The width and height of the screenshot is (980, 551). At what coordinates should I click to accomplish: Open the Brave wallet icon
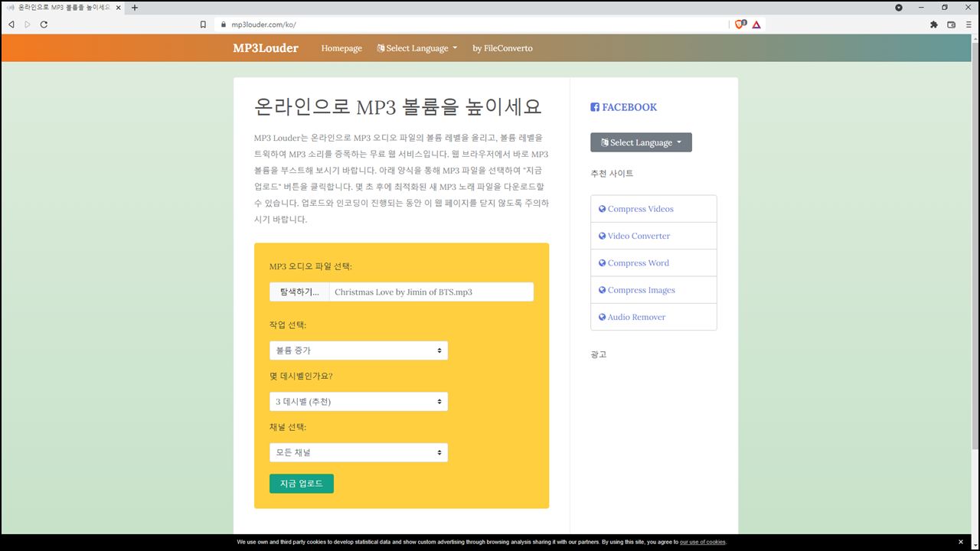pos(952,24)
